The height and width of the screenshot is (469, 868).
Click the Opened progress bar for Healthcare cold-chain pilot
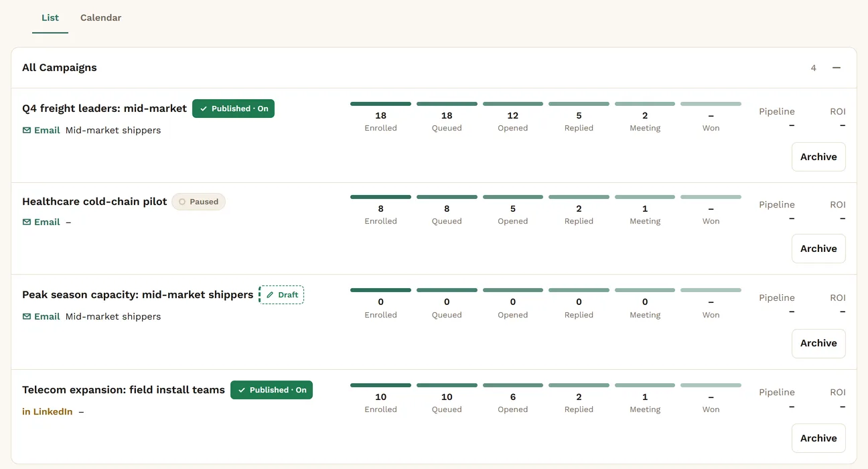coord(513,197)
